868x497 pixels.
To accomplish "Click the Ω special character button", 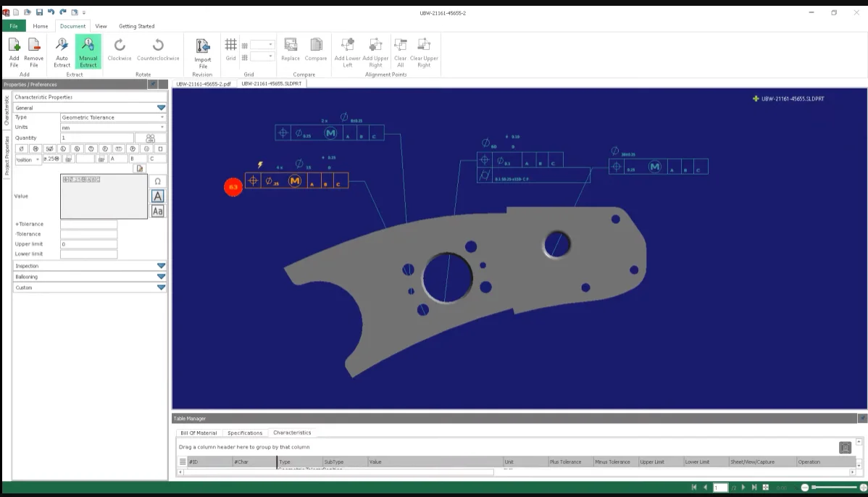I will [159, 180].
